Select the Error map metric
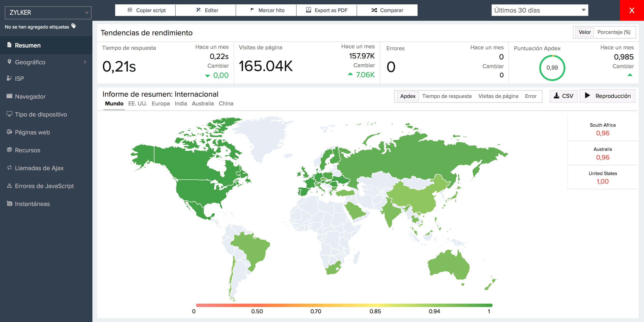The width and height of the screenshot is (644, 322). click(x=531, y=96)
